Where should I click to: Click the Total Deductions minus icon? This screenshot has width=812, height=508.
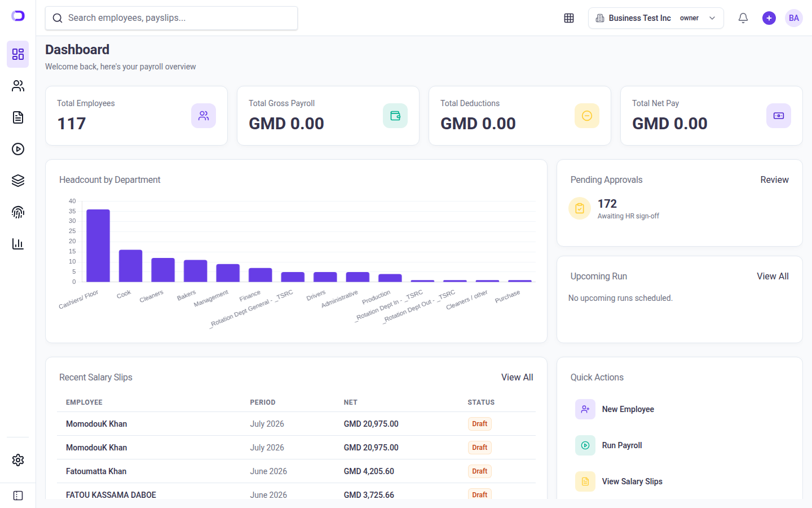point(587,116)
